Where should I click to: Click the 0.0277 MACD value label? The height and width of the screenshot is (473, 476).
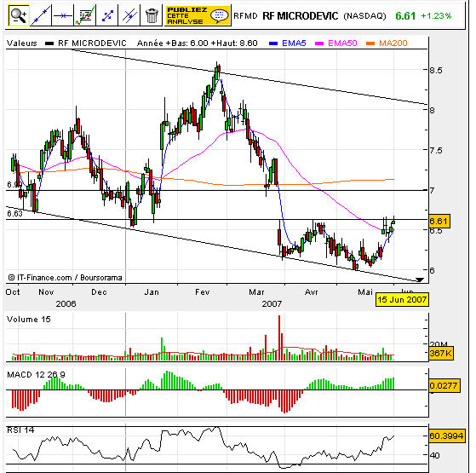(444, 386)
